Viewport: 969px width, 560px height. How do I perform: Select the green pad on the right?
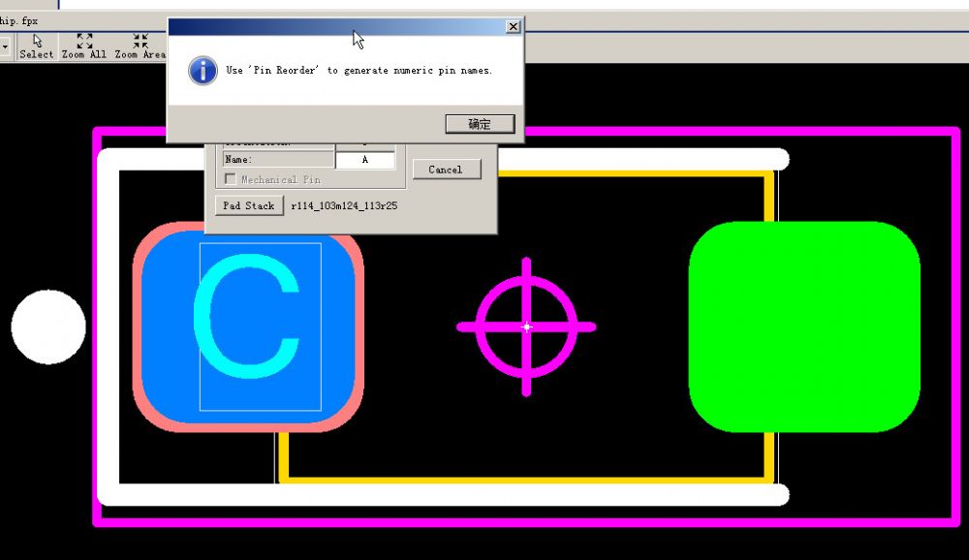pyautogui.click(x=803, y=327)
